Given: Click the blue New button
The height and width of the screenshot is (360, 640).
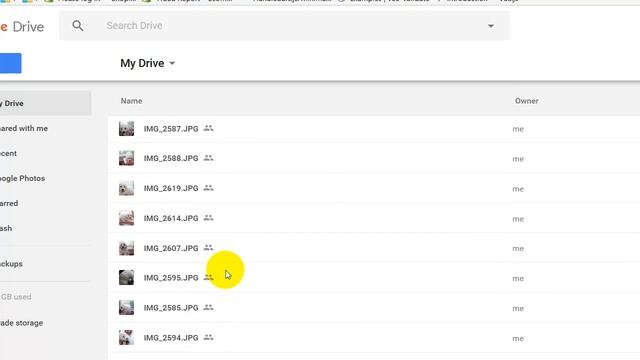Looking at the screenshot, I should point(11,63).
